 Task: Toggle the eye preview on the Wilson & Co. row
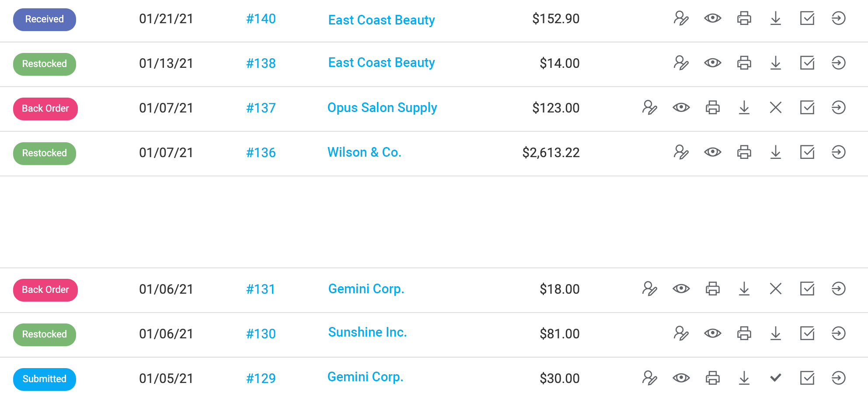(713, 152)
